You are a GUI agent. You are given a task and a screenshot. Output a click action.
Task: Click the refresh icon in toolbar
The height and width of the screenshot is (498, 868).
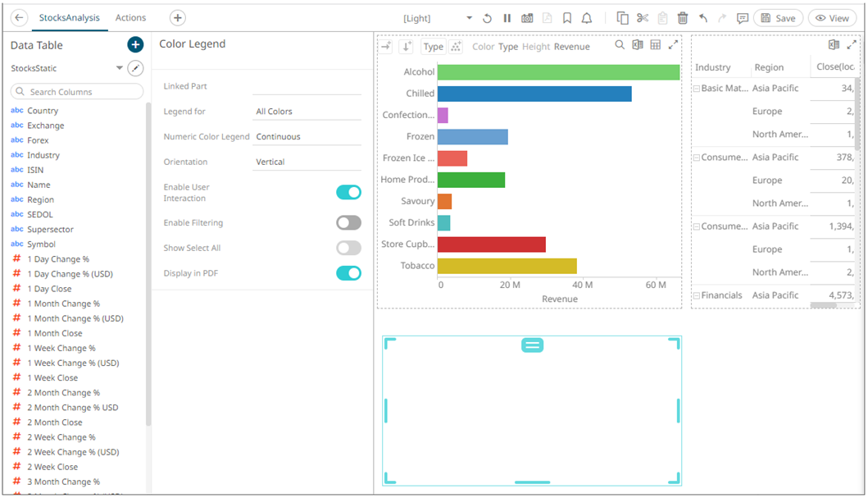(x=488, y=18)
